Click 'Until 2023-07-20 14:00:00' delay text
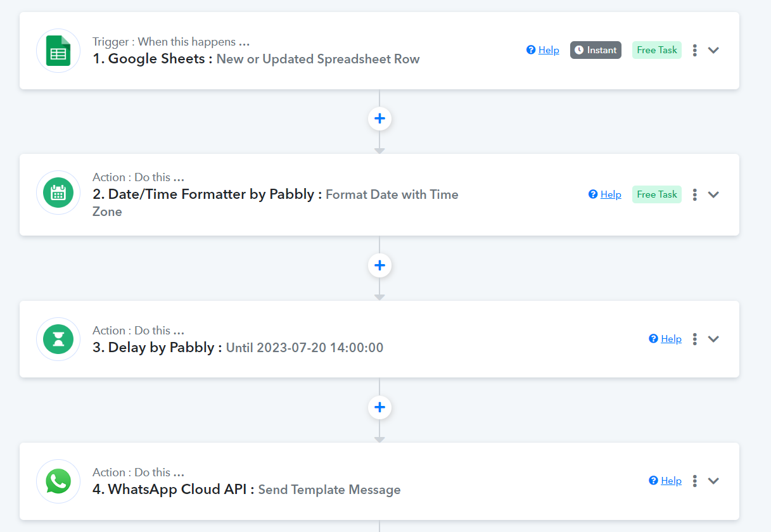The image size is (771, 532). pyautogui.click(x=305, y=348)
